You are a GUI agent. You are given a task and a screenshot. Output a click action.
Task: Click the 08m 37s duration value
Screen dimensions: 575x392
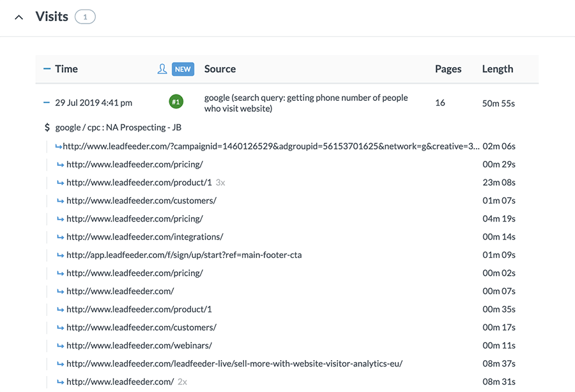coord(499,364)
